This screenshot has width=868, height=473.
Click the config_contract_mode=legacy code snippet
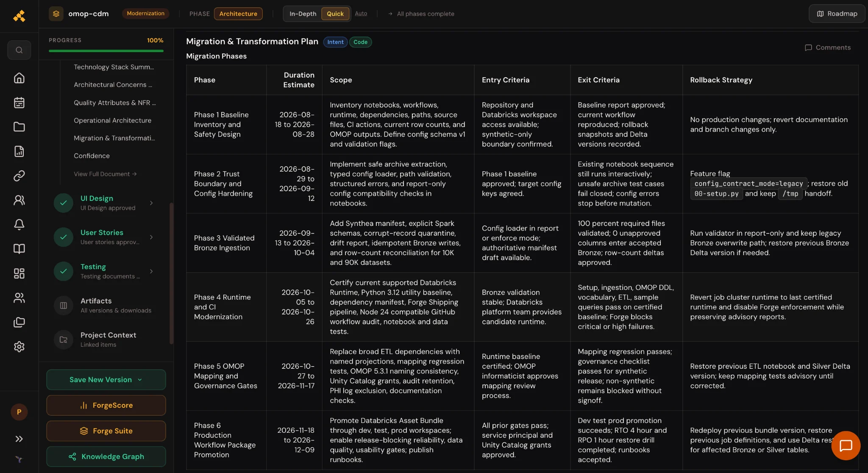[748, 184]
